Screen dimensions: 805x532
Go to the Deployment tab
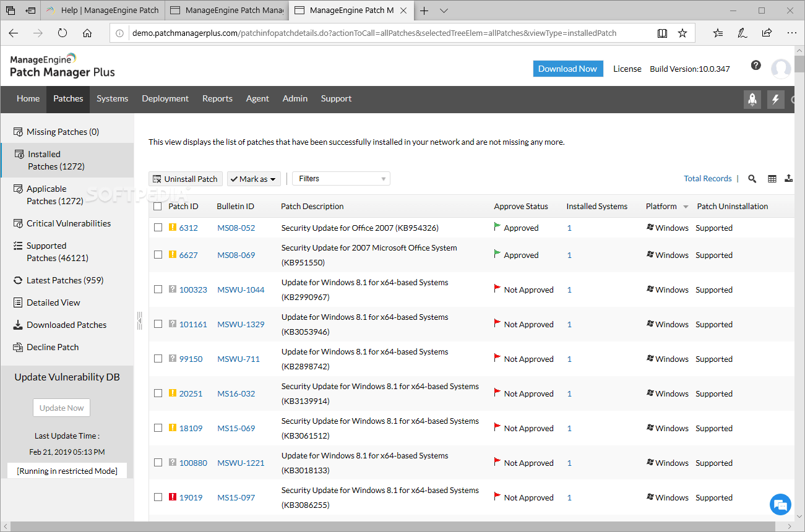[165, 98]
